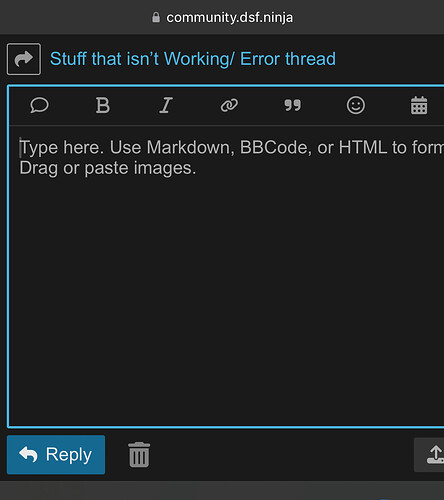Submit the post with the Reply button
Image resolution: width=444 pixels, height=500 pixels.
pos(56,455)
